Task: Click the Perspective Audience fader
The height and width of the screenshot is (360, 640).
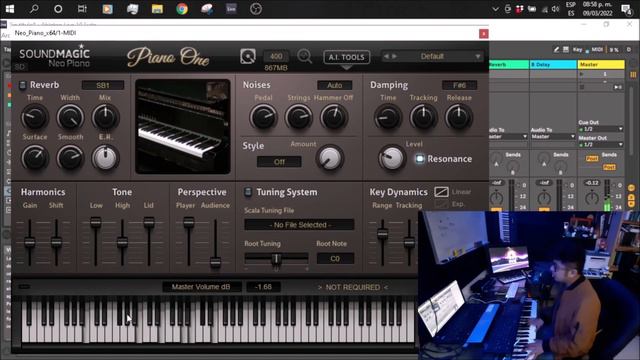Action: point(215,262)
